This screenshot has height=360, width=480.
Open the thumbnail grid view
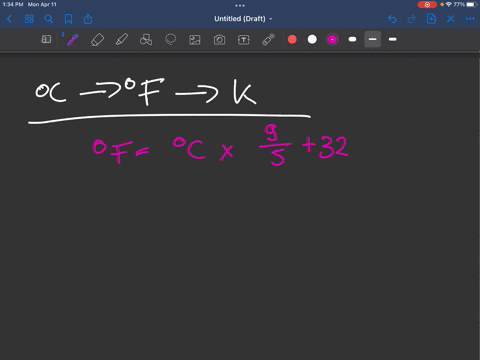[29, 19]
